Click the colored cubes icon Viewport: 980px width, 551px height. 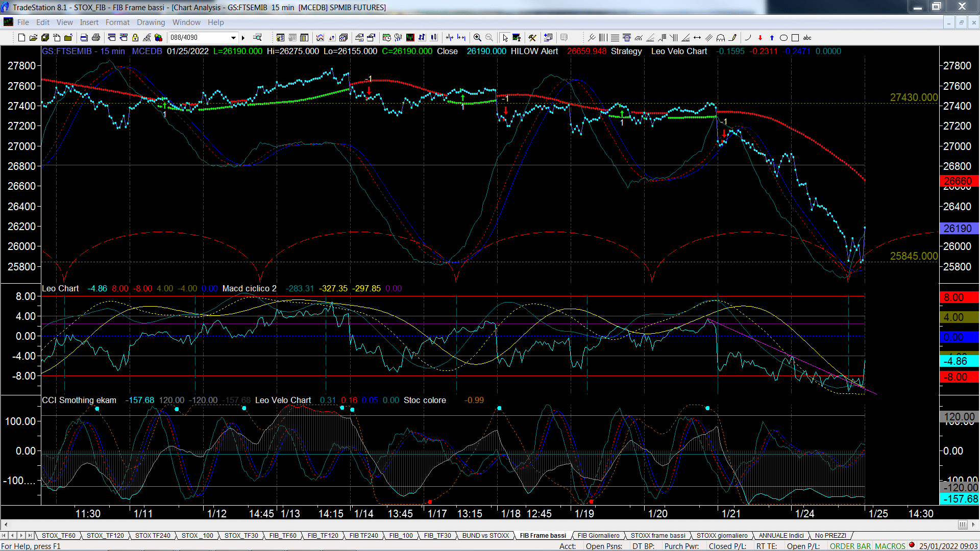pyautogui.click(x=159, y=38)
